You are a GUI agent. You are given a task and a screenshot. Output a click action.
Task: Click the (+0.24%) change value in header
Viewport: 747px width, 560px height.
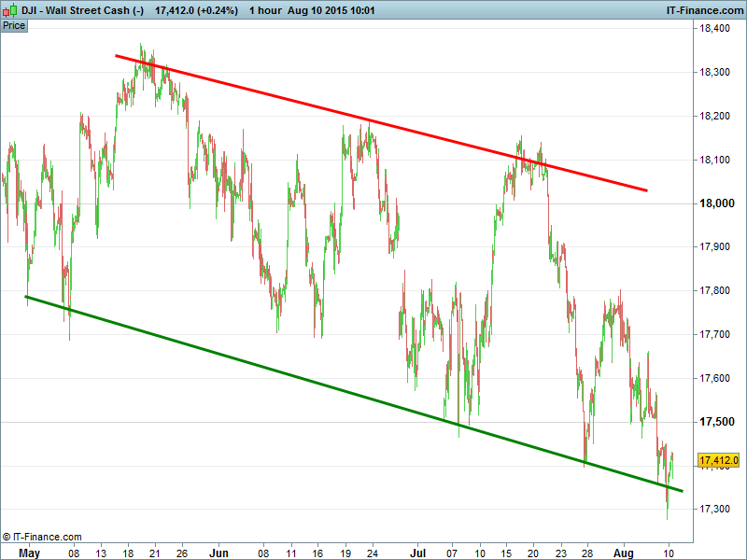(214, 9)
